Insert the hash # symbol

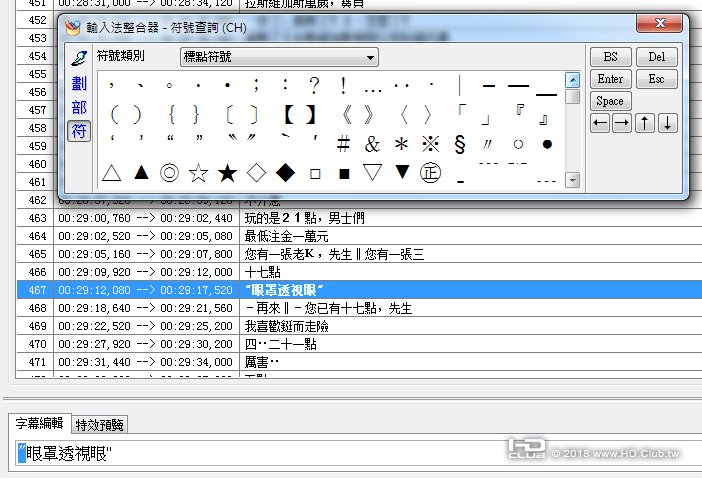coord(343,144)
